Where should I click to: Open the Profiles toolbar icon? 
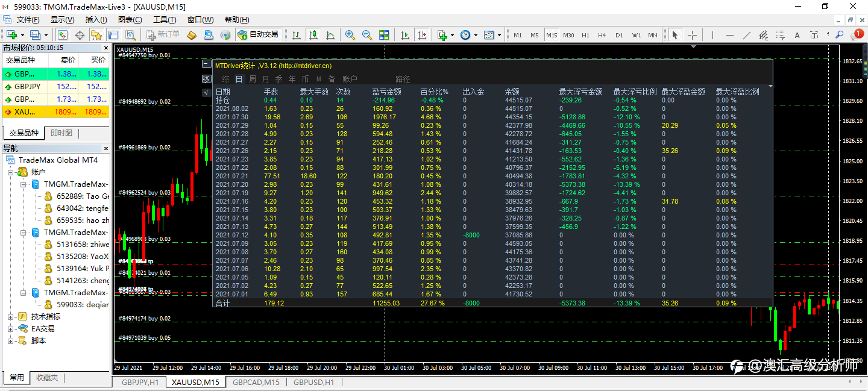point(35,35)
